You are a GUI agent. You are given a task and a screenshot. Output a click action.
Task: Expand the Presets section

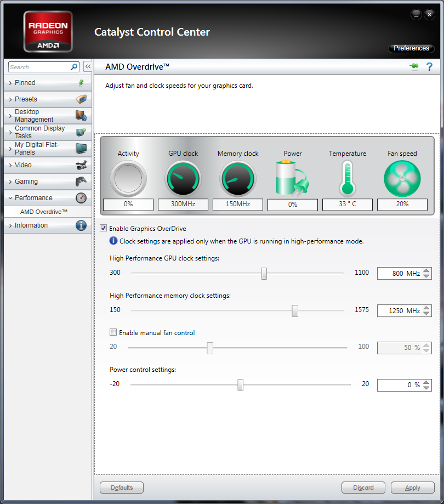[x=10, y=99]
